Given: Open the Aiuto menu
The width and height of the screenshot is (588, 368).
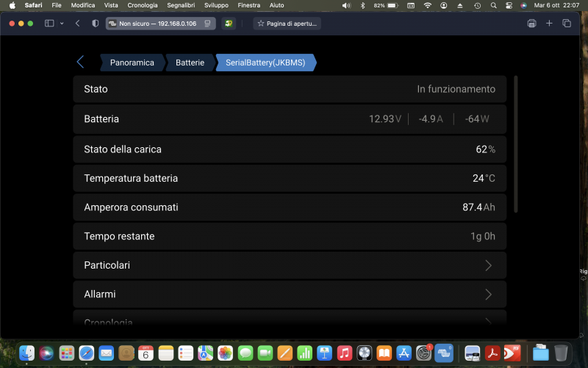Looking at the screenshot, I should 277,5.
